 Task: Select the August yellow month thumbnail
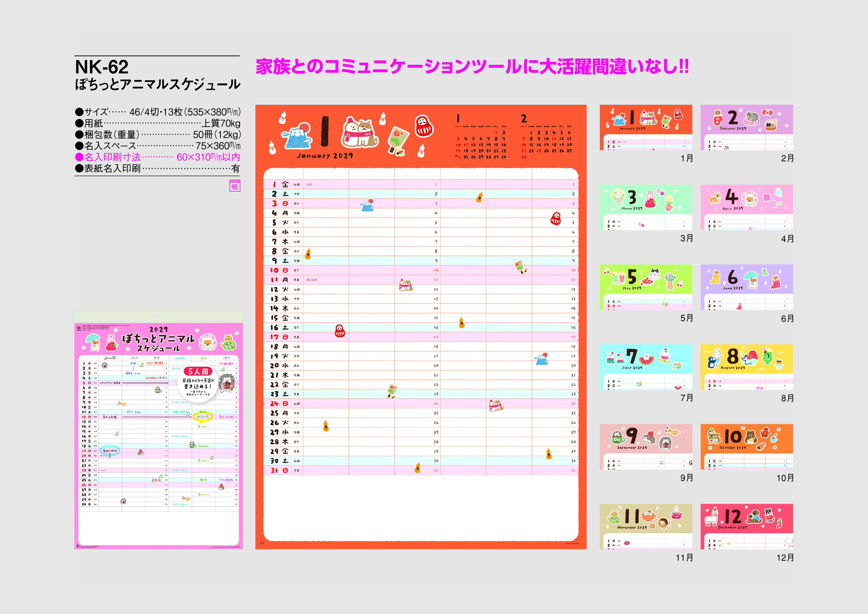(746, 367)
